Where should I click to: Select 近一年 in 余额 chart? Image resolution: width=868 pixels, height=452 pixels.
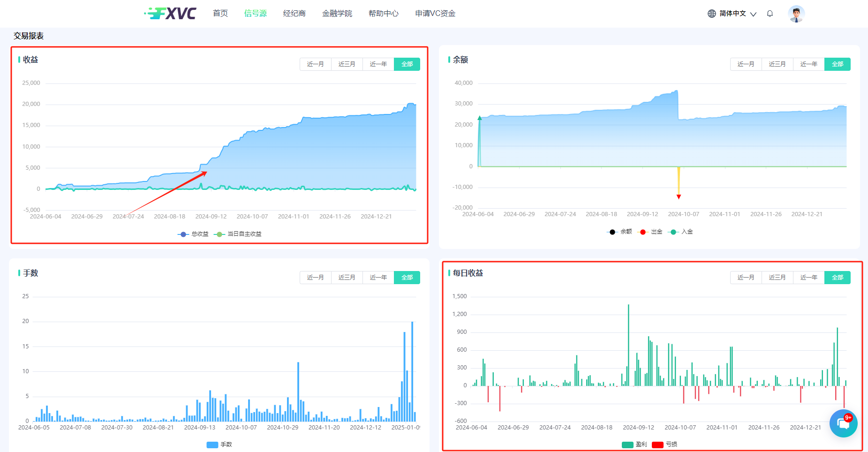pos(809,64)
